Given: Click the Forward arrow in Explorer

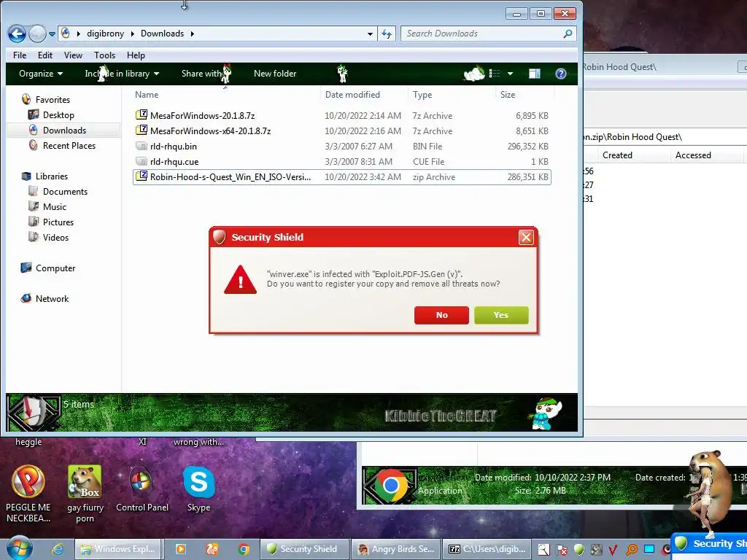Looking at the screenshot, I should (x=38, y=34).
